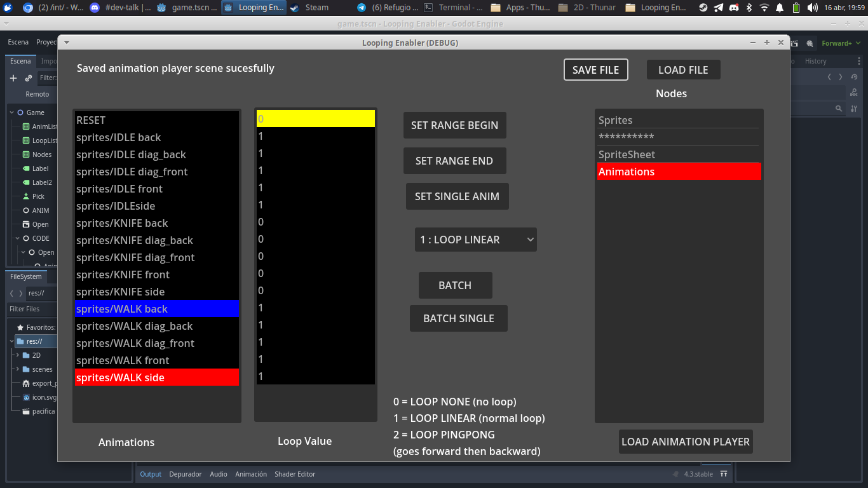Switch to the History tab in Godot

pos(815,61)
